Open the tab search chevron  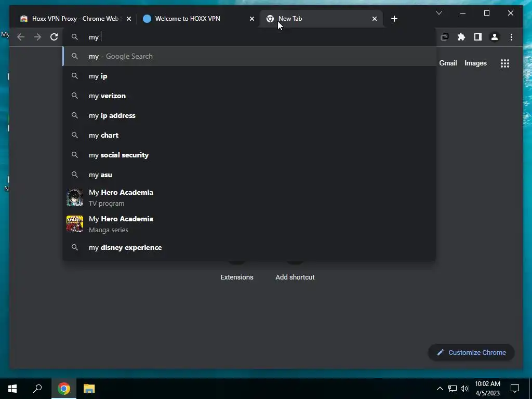click(x=438, y=13)
